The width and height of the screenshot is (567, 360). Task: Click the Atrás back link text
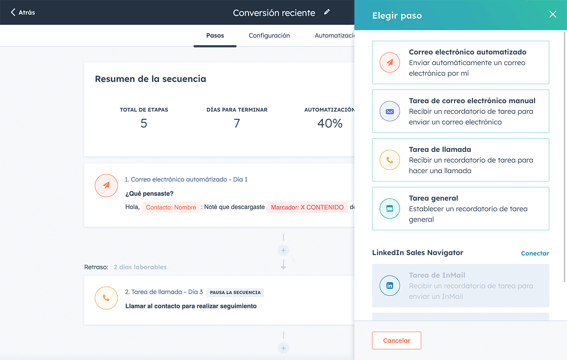[27, 12]
